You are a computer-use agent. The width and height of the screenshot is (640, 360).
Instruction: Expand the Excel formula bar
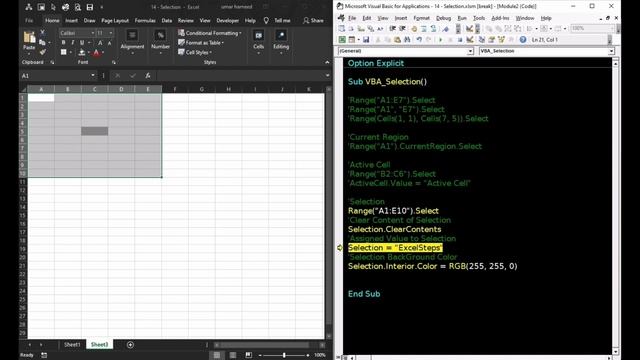[327, 76]
